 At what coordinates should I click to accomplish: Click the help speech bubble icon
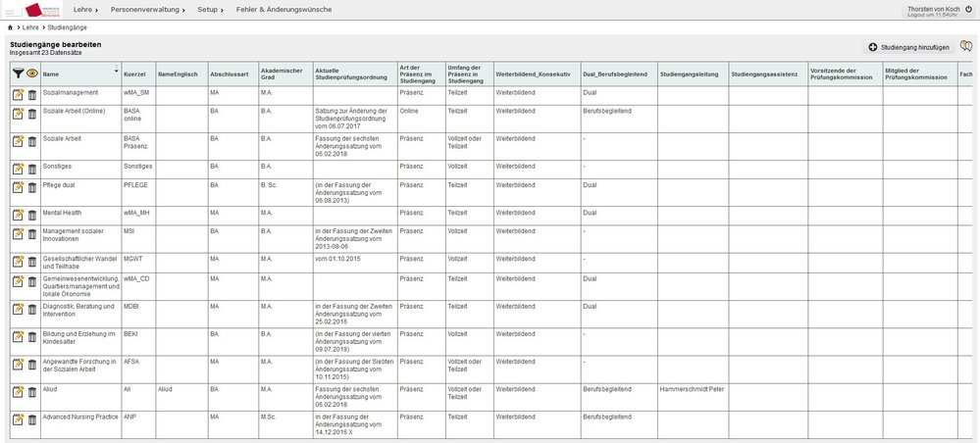(x=967, y=46)
